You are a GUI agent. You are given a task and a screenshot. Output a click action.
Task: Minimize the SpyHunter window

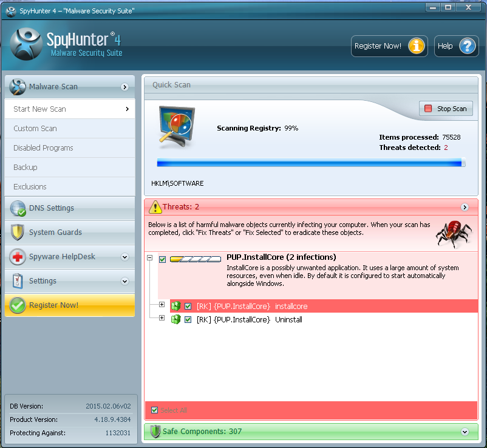click(x=432, y=7)
